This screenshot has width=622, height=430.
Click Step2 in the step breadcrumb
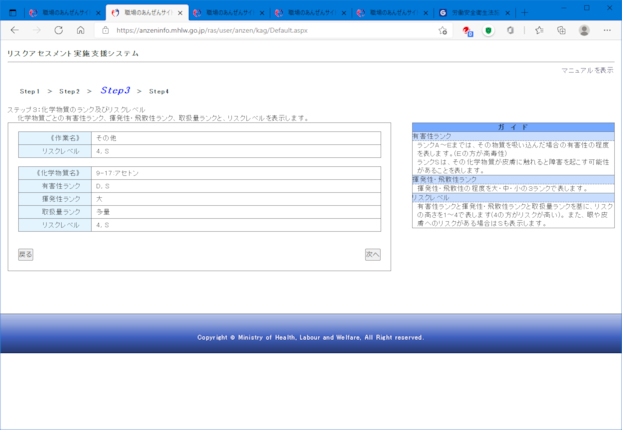(x=69, y=91)
